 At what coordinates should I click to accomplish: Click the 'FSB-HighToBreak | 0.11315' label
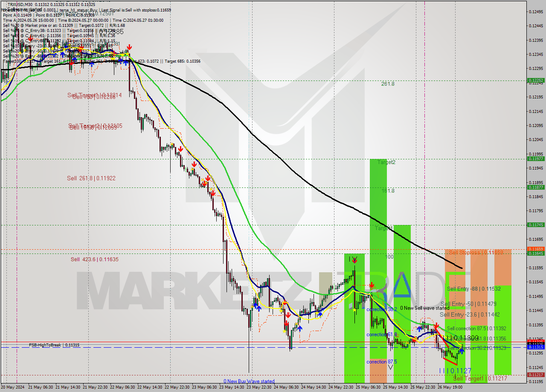[x=54, y=345]
